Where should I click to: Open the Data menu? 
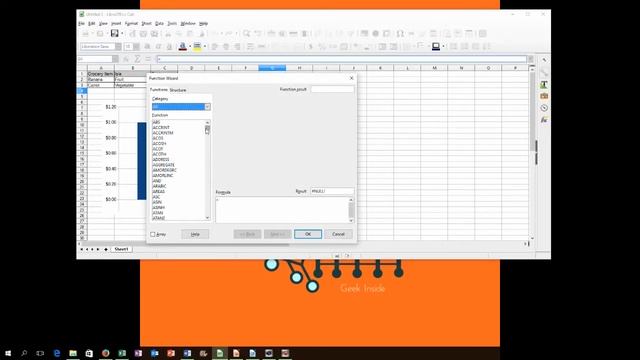click(159, 24)
